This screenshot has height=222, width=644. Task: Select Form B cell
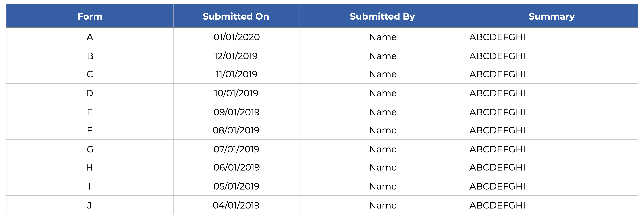(90, 56)
